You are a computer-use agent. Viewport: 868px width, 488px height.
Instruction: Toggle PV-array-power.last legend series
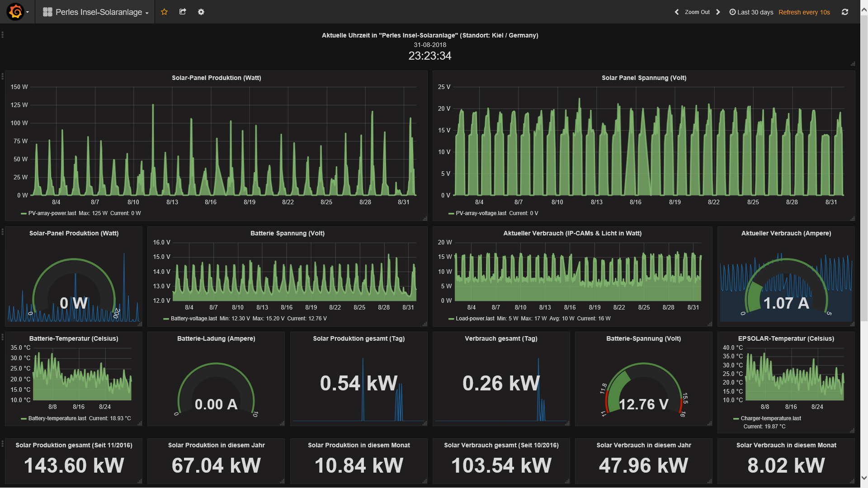click(x=52, y=213)
